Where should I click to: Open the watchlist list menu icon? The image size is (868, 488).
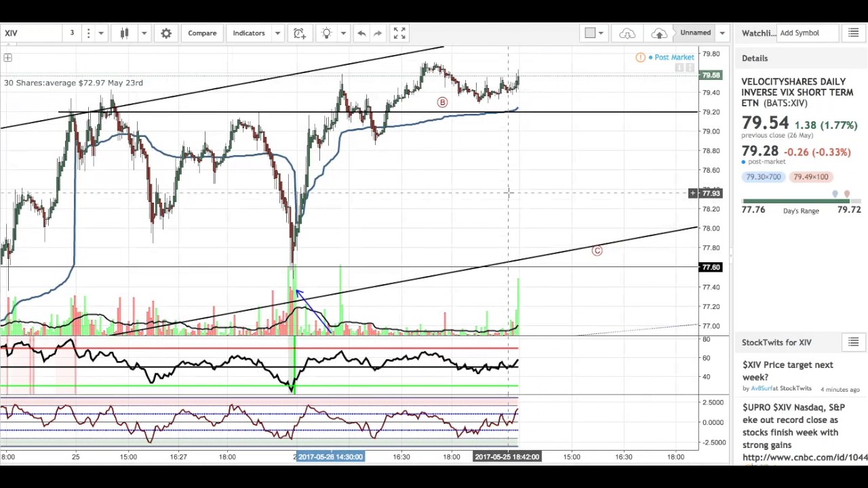854,33
